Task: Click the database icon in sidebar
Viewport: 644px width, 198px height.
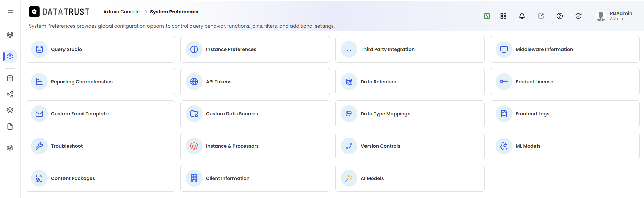Action: coord(10,78)
